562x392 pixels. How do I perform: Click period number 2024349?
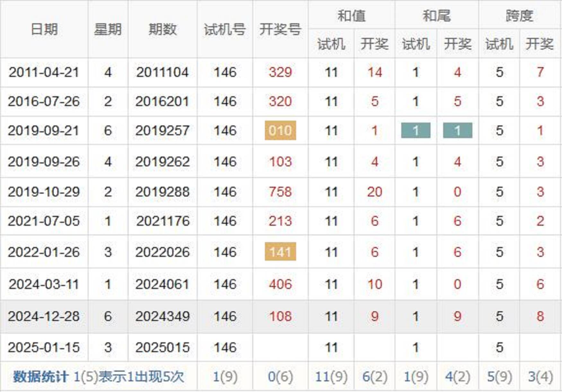[x=162, y=317]
